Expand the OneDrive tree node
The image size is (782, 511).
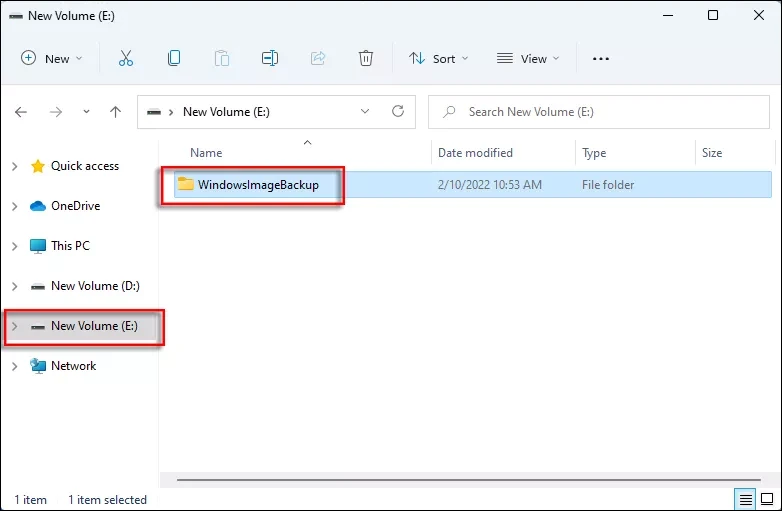point(14,206)
